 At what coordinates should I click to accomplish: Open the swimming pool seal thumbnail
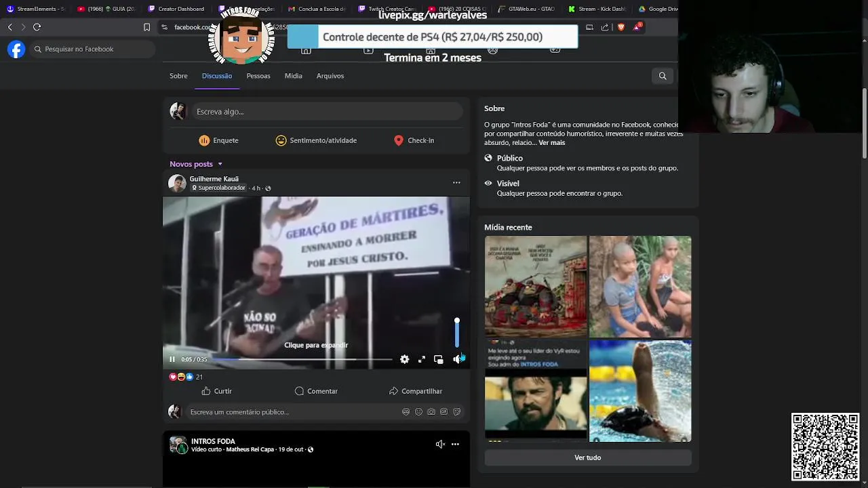coord(640,391)
